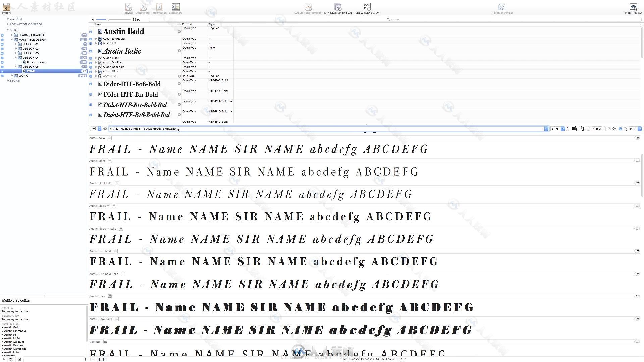Click the ligatures icon next to Austin Light
This screenshot has width=644, height=362.
(110, 161)
